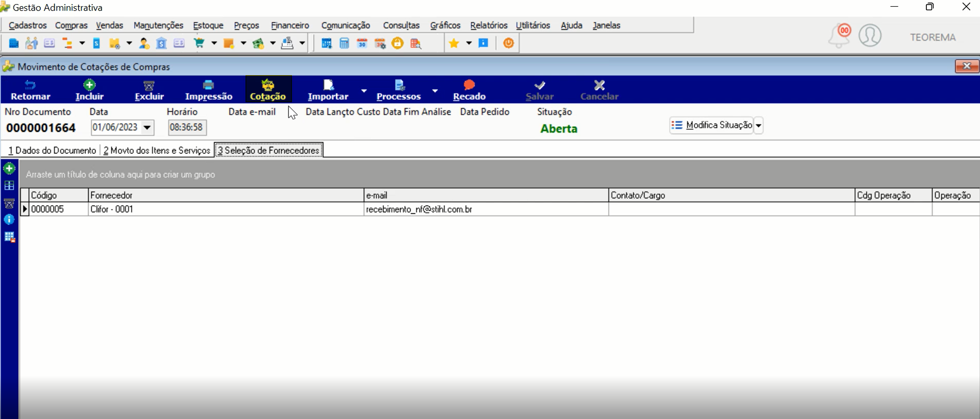Click the bank building toolbar icon
This screenshot has height=419, width=980.
click(x=161, y=43)
